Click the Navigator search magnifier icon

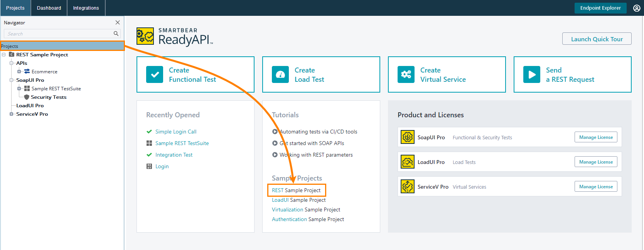pos(116,34)
